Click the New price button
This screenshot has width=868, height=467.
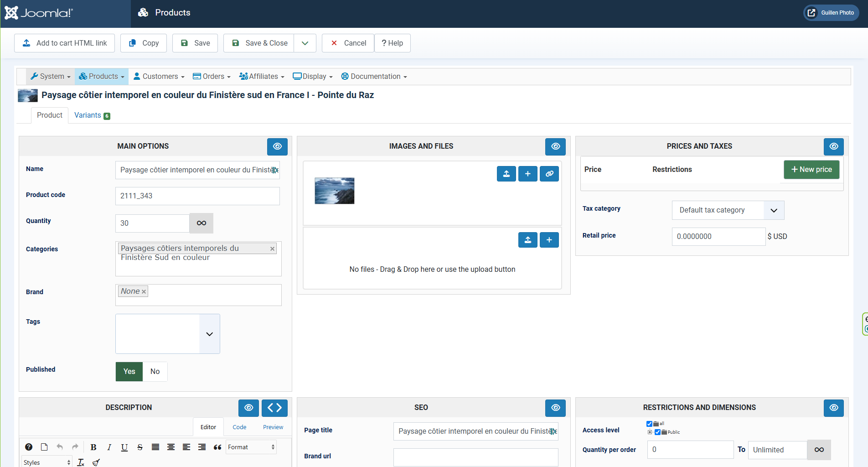(811, 170)
